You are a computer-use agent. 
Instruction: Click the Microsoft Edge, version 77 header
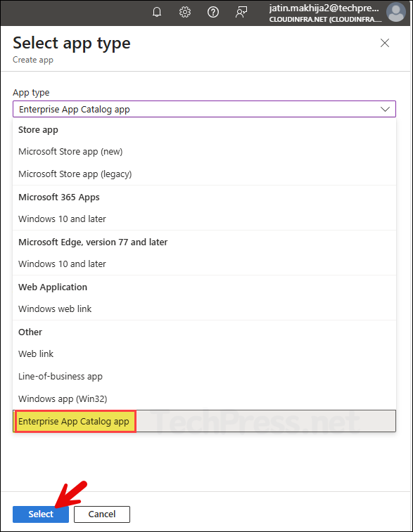(x=93, y=242)
